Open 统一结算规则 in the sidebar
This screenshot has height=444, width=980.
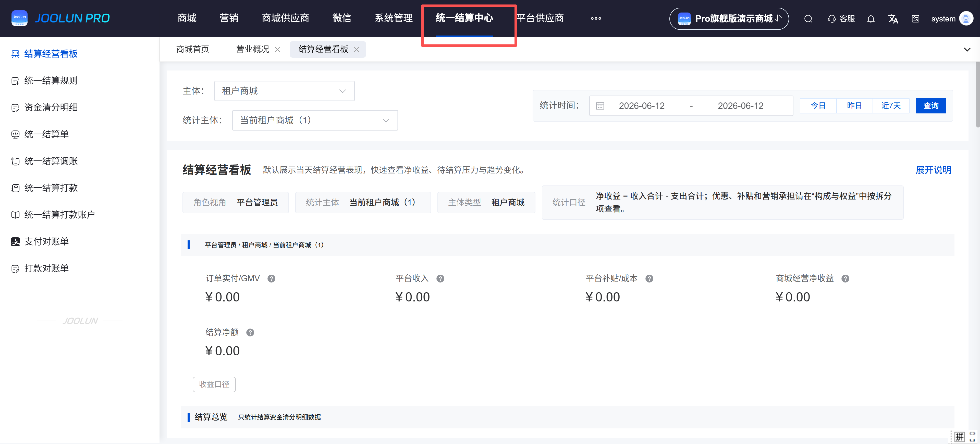pyautogui.click(x=51, y=81)
